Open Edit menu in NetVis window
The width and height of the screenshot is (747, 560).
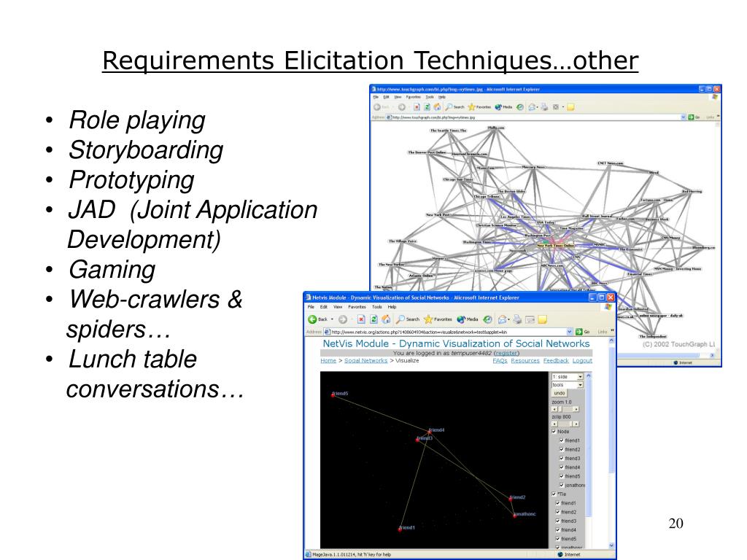(323, 307)
